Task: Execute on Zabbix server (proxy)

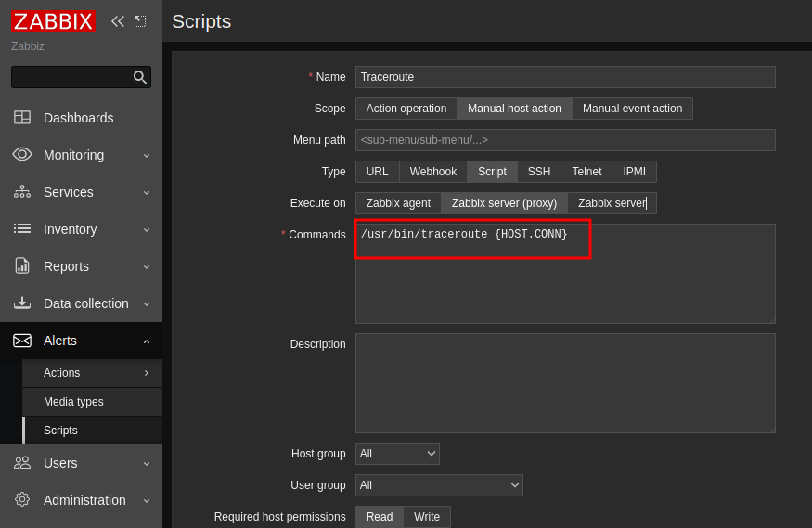Action: tap(504, 203)
